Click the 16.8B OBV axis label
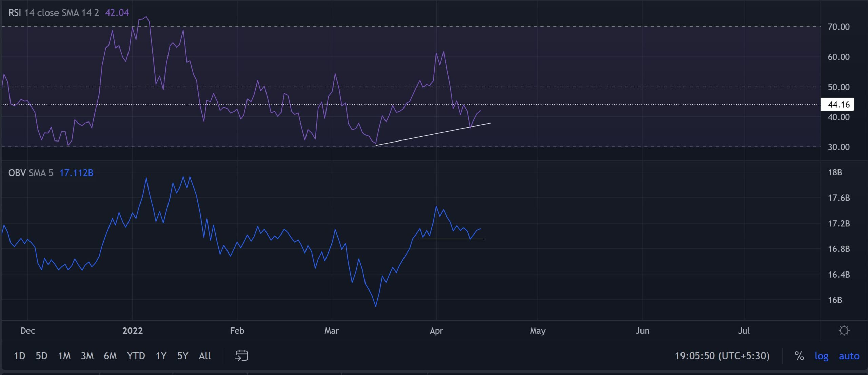 pos(839,249)
